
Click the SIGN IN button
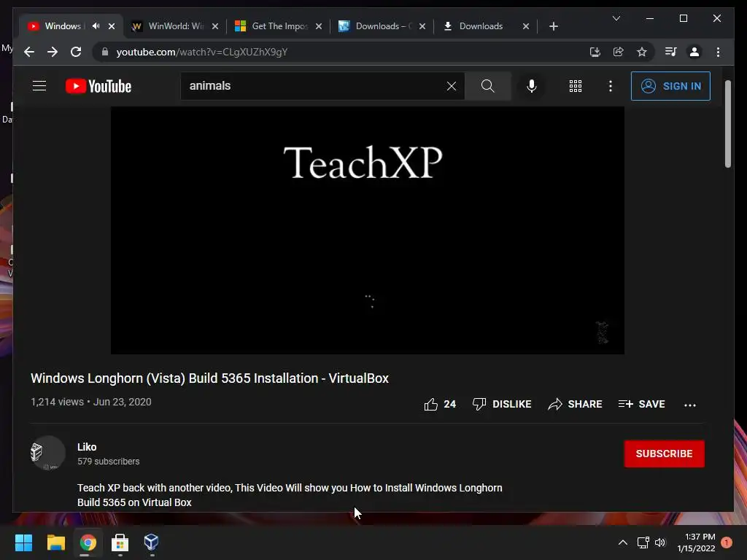pyautogui.click(x=670, y=86)
